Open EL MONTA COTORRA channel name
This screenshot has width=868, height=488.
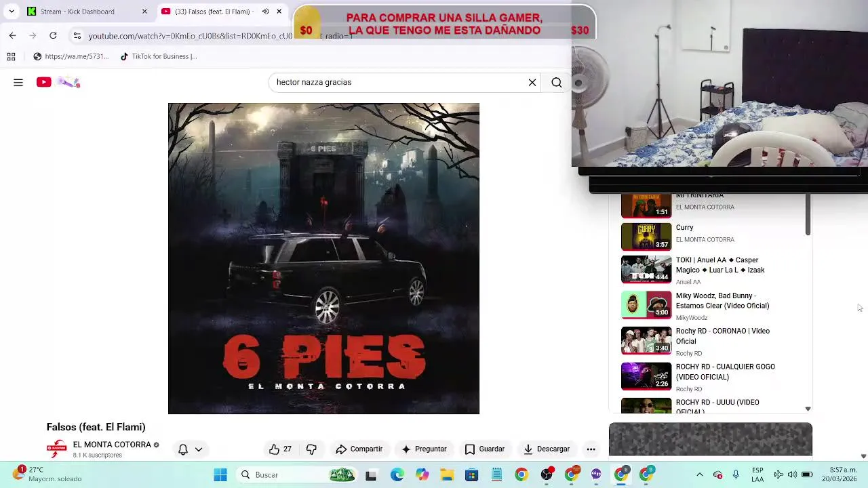point(112,445)
